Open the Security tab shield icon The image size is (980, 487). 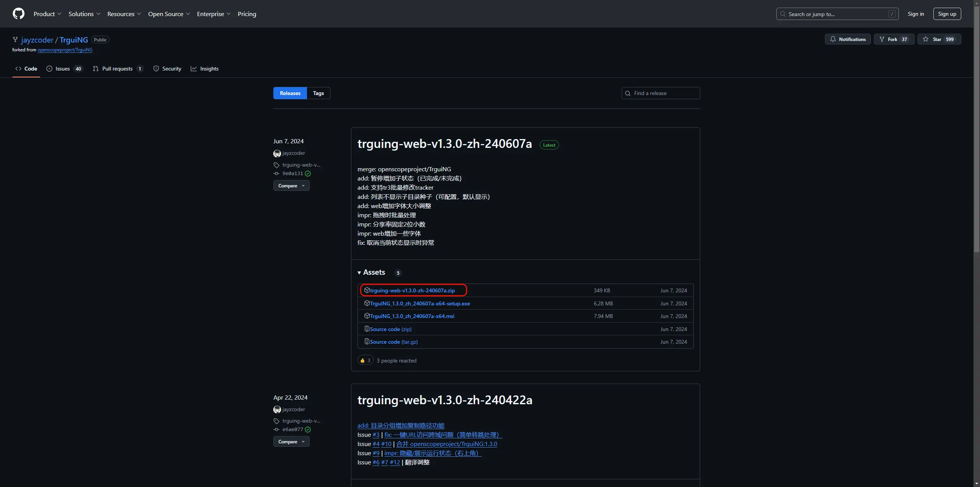coord(156,69)
